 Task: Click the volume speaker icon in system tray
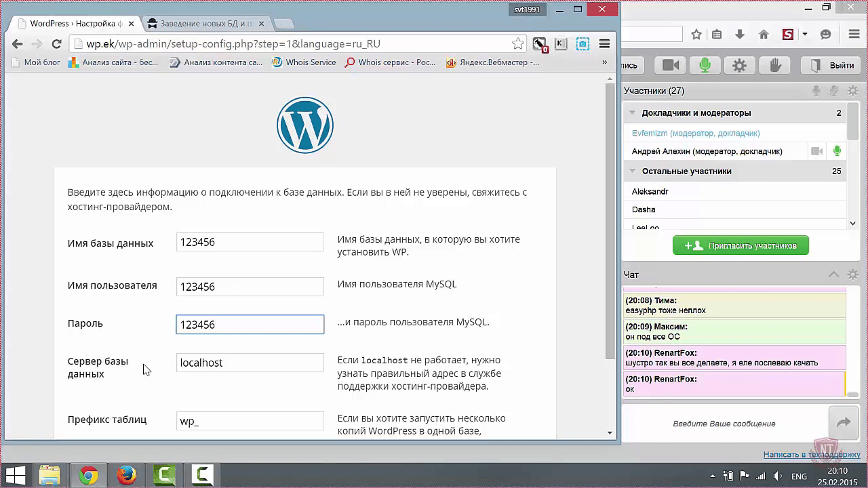tap(778, 476)
